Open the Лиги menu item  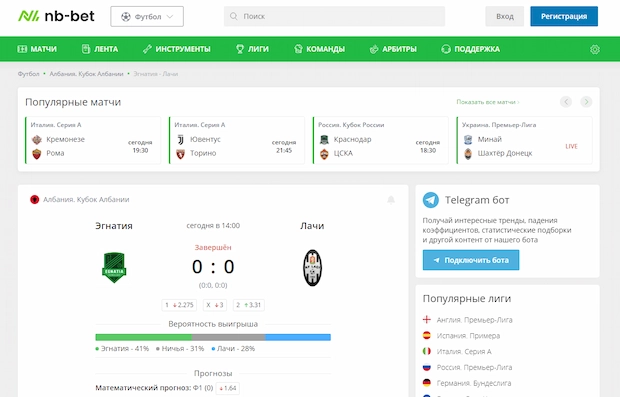252,49
